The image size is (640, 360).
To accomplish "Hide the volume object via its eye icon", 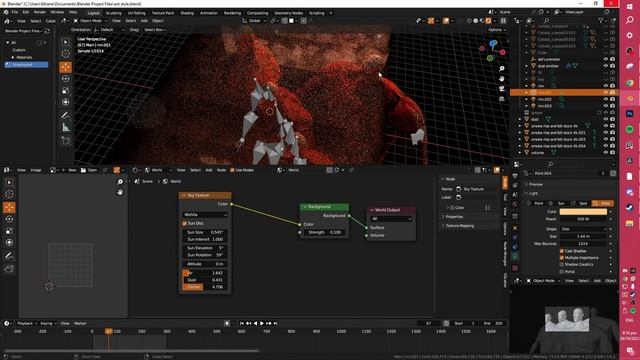I will point(606,153).
